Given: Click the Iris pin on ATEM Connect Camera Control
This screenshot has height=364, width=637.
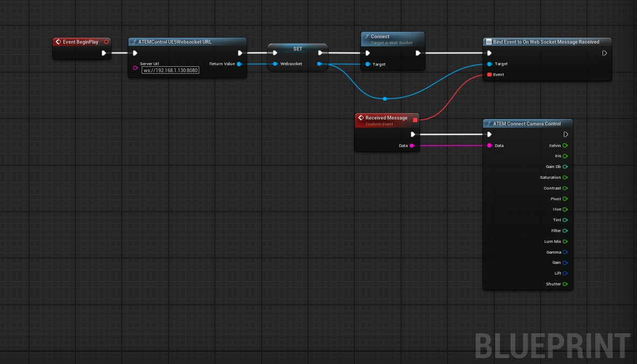Looking at the screenshot, I should pos(565,156).
